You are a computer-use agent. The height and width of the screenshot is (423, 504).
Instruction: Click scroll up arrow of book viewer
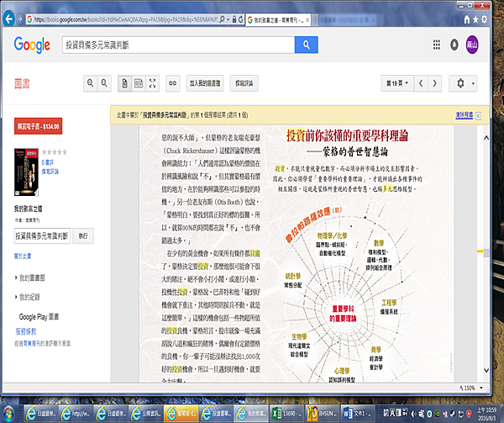486,138
